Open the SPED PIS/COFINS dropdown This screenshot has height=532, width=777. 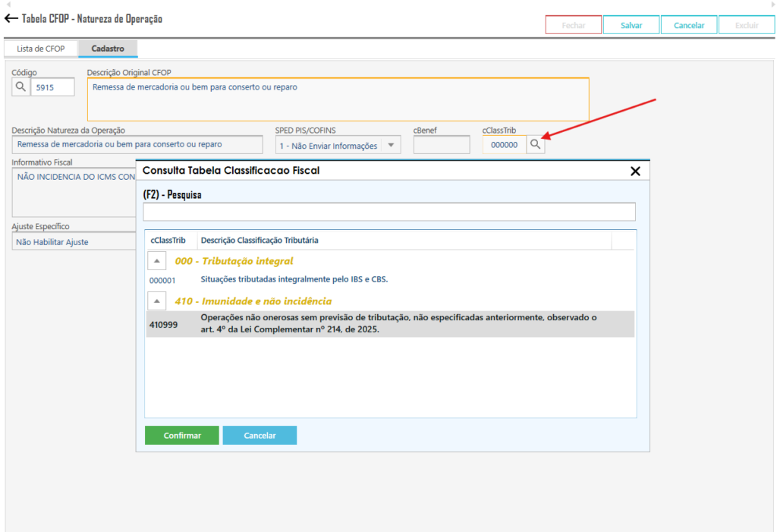391,145
